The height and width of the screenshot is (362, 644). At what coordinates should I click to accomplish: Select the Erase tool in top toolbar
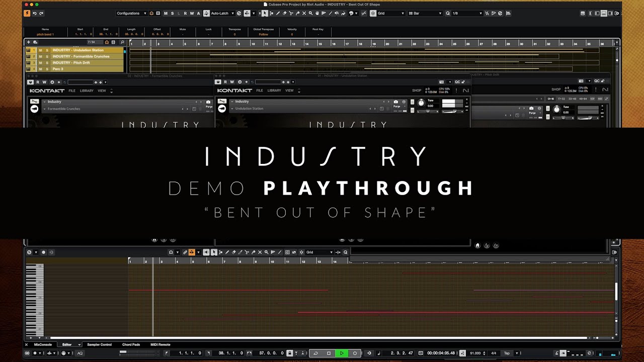(285, 13)
